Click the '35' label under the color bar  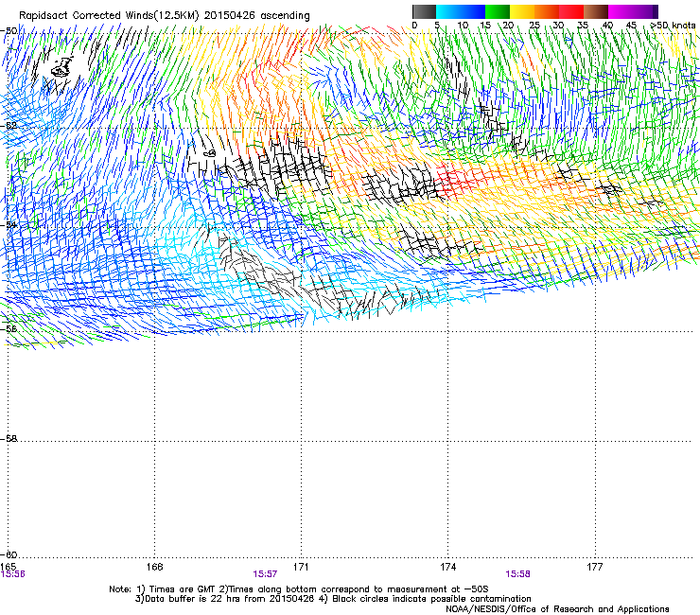(583, 26)
